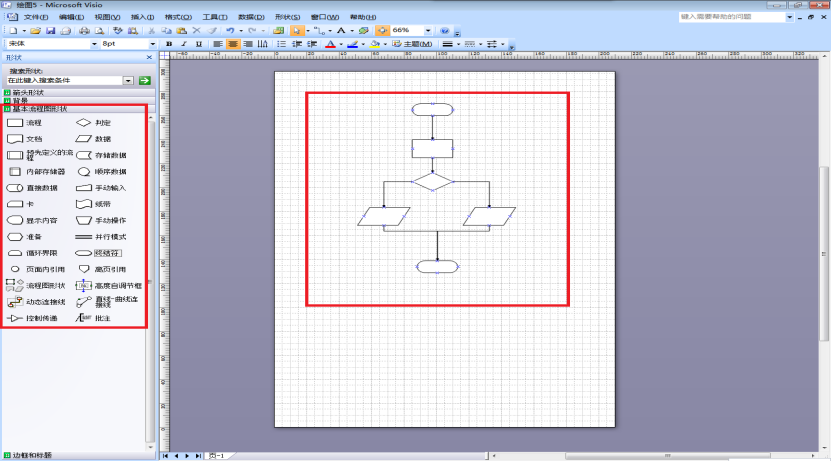Choose the 内部存储器 internal storage shape
This screenshot has width=832, height=462.
click(37, 172)
